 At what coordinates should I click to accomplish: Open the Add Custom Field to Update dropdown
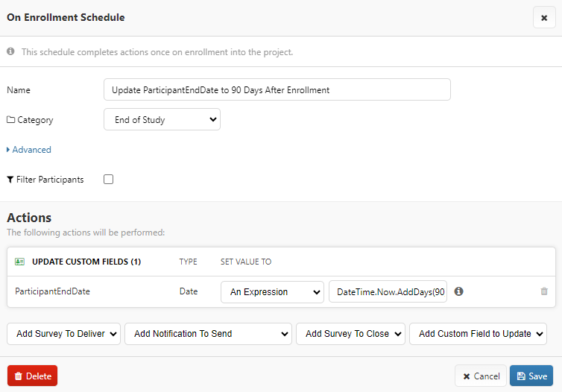click(478, 334)
